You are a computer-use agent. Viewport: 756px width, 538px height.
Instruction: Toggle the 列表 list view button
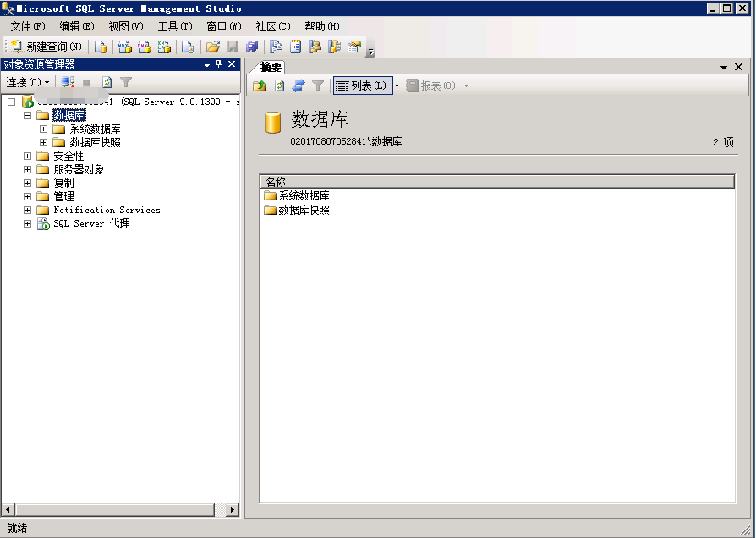click(362, 85)
